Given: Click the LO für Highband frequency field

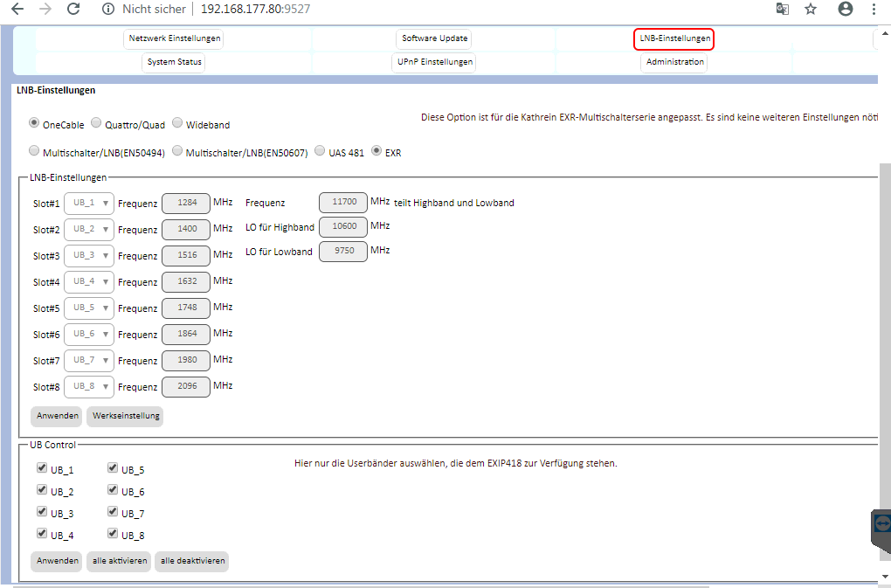Looking at the screenshot, I should (x=343, y=227).
